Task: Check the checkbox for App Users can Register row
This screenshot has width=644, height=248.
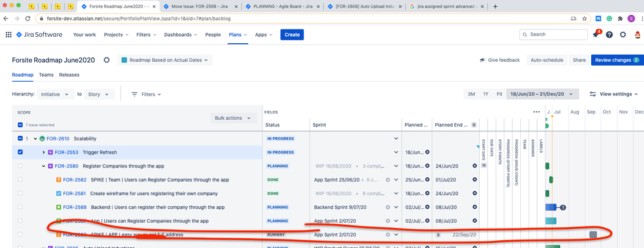Action: pyautogui.click(x=20, y=221)
